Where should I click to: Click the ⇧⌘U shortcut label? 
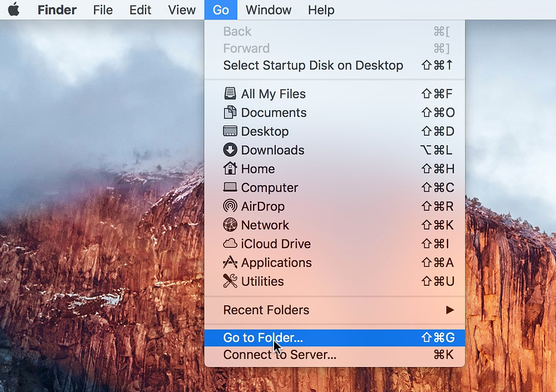point(438,282)
